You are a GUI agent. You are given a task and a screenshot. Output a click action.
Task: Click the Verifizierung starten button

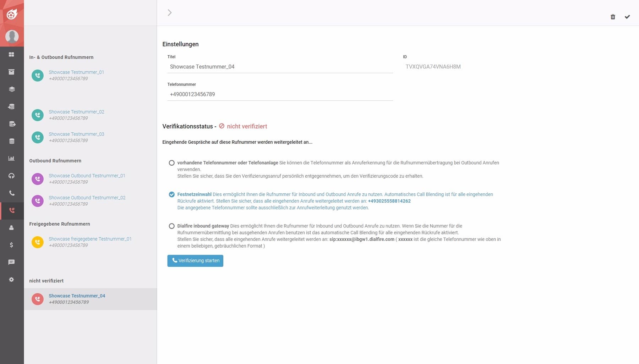[x=195, y=261]
